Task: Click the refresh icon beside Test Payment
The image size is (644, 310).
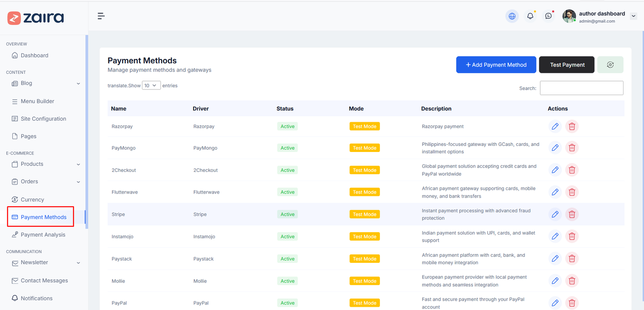Action: click(610, 65)
